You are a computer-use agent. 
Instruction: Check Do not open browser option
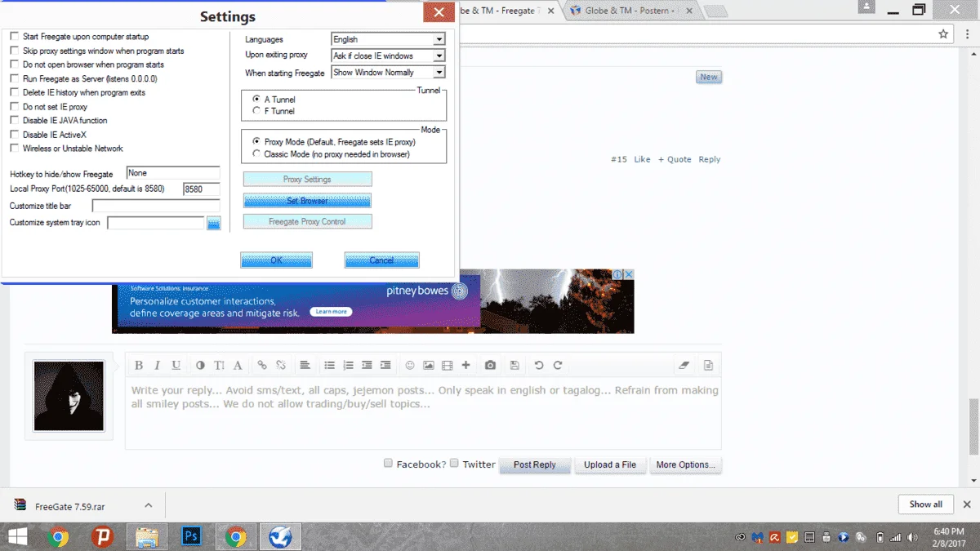14,64
